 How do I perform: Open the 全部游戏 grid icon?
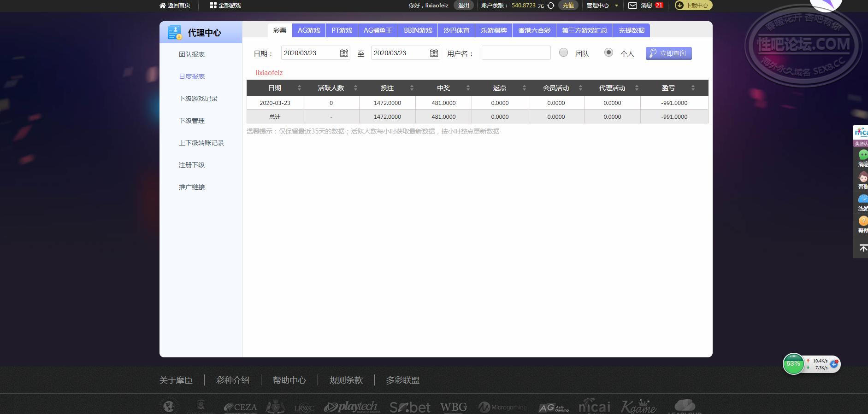(x=213, y=6)
